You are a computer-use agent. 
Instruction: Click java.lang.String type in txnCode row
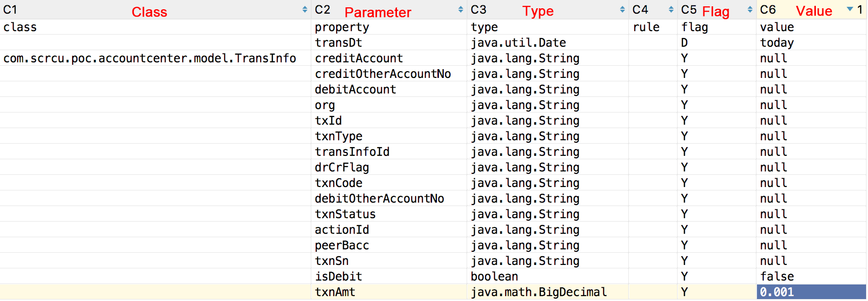coord(548,183)
